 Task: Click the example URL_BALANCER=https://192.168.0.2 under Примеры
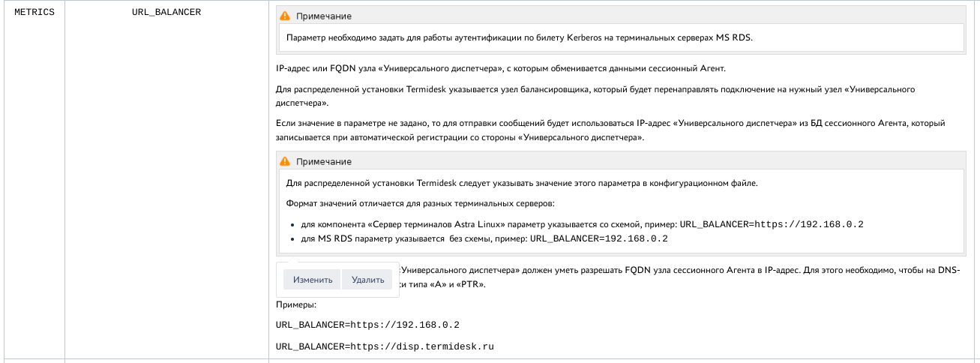click(x=367, y=325)
